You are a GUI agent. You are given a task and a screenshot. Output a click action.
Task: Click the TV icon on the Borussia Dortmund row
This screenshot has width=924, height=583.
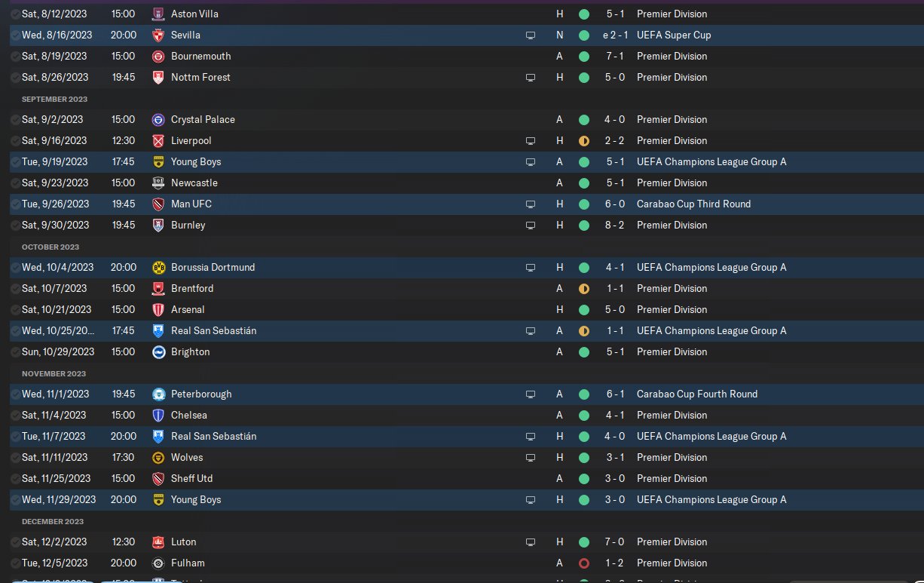point(531,267)
